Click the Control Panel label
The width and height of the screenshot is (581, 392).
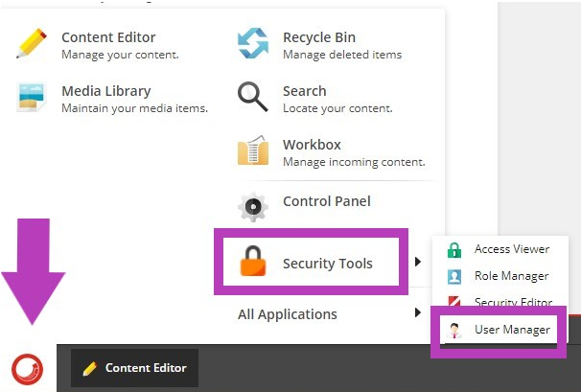pos(326,201)
